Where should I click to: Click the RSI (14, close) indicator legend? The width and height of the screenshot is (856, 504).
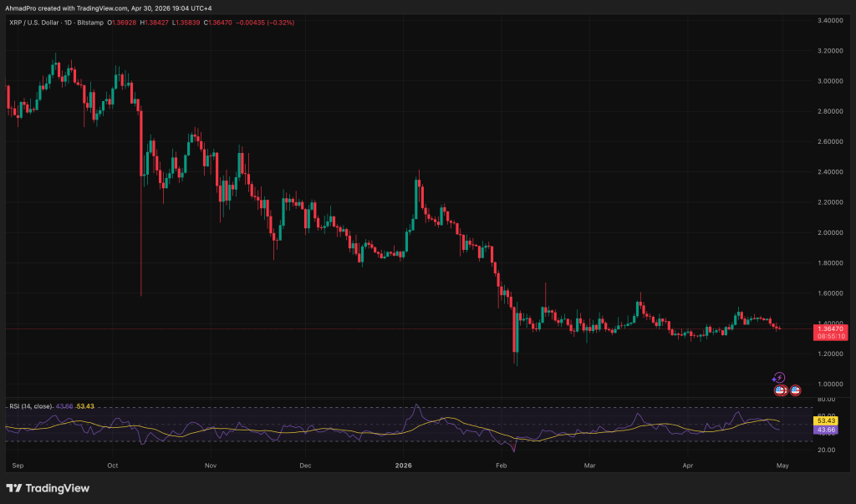coord(31,405)
